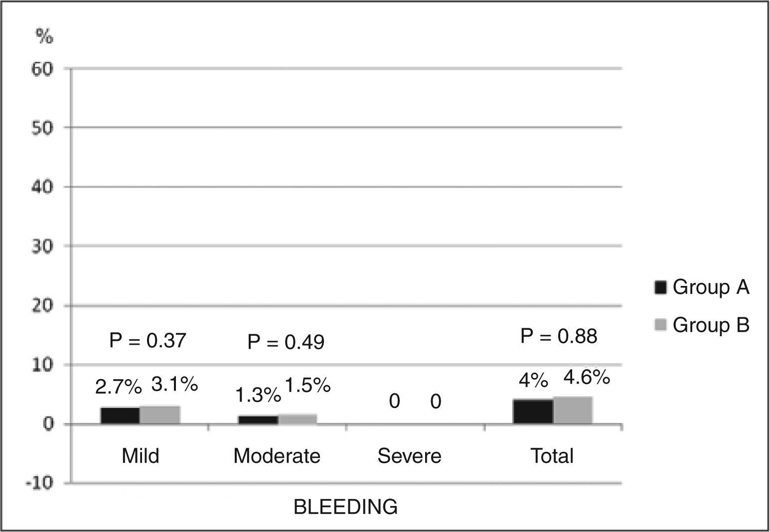Select the Group B legend label
770x532 pixels.
click(x=711, y=325)
